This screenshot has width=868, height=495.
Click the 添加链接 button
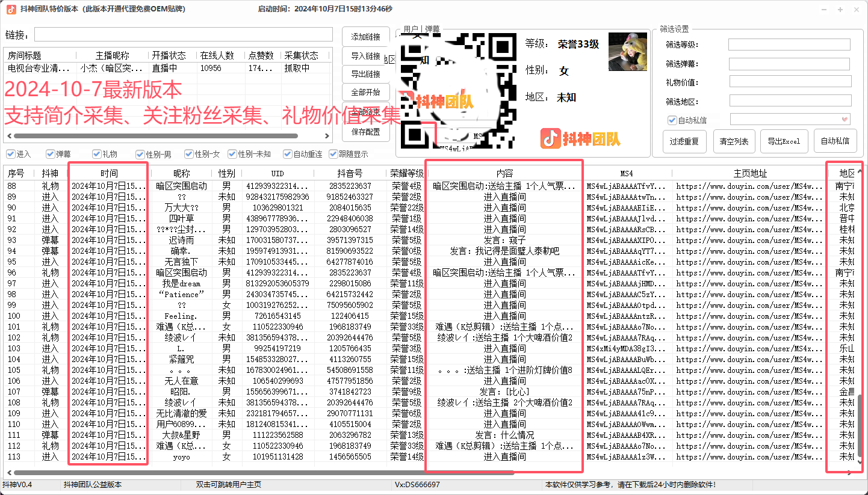pos(366,37)
